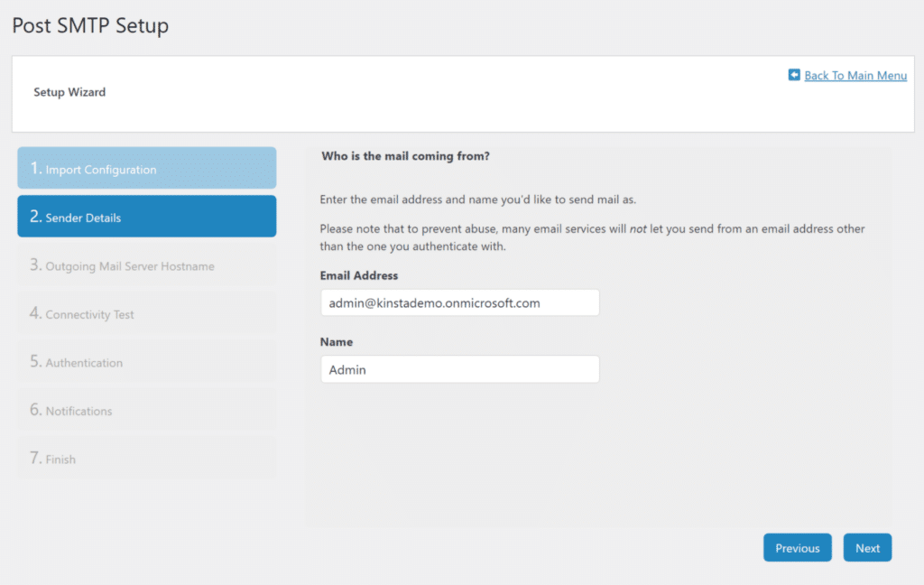Select step 5 Authentication
924x585 pixels.
(x=146, y=362)
